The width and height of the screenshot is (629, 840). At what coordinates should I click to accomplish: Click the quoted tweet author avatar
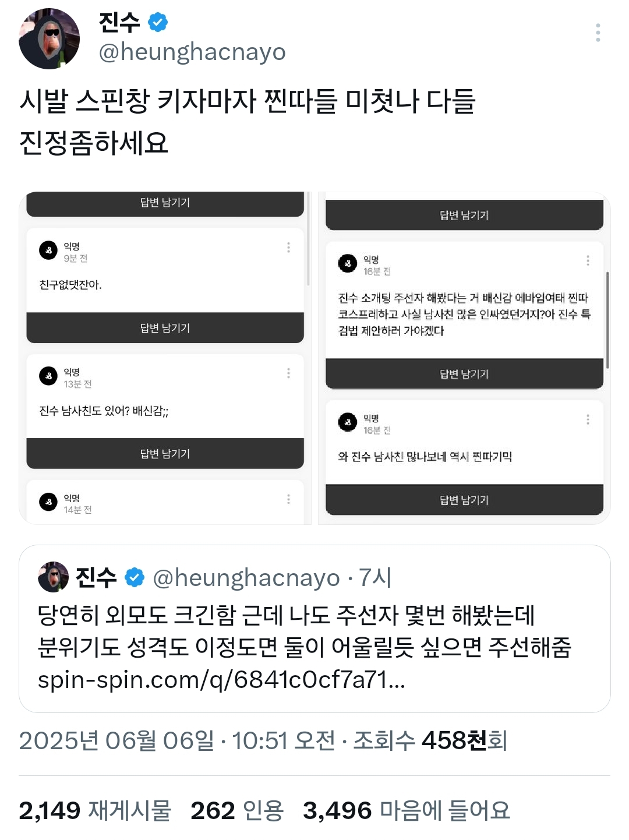(54, 577)
